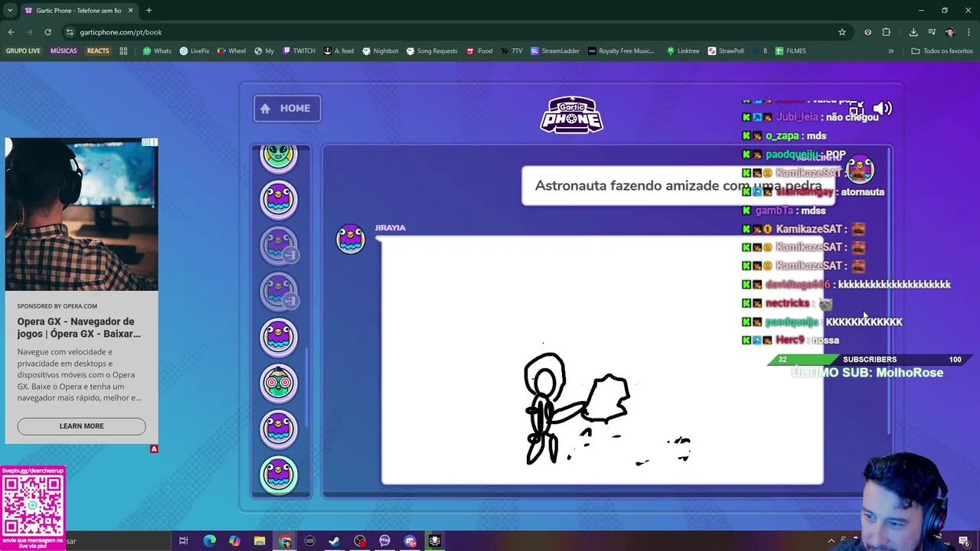
Task: Open a new browser tab
Action: 149,10
